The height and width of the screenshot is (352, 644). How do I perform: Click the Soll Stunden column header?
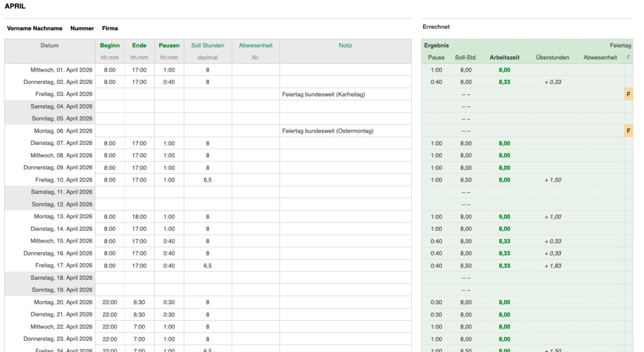coord(207,46)
